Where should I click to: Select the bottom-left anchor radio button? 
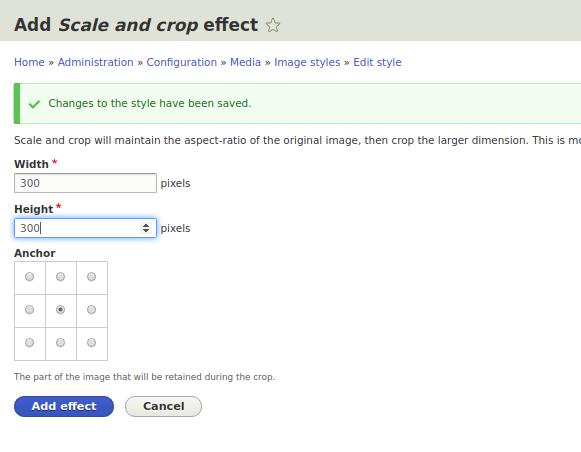point(29,343)
